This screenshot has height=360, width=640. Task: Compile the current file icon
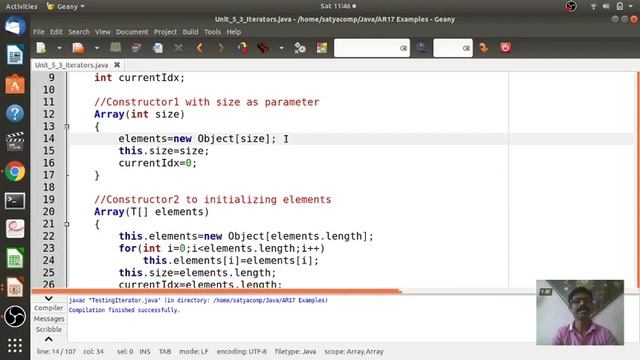pos(243,48)
